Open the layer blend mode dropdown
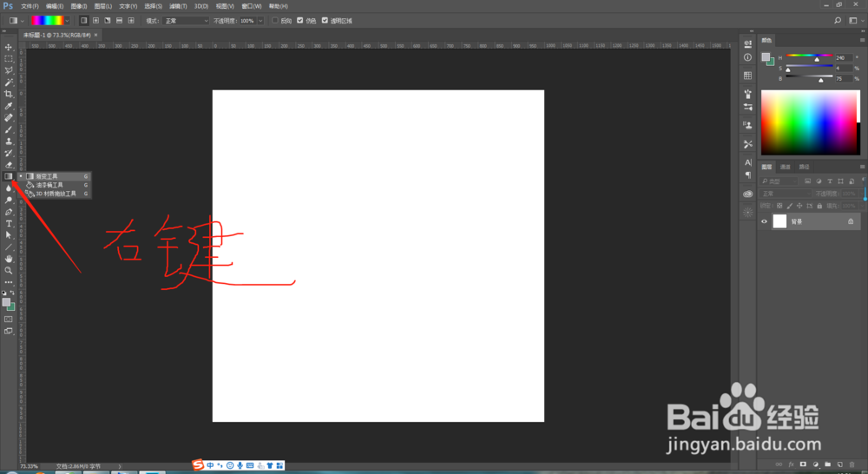 (x=786, y=194)
